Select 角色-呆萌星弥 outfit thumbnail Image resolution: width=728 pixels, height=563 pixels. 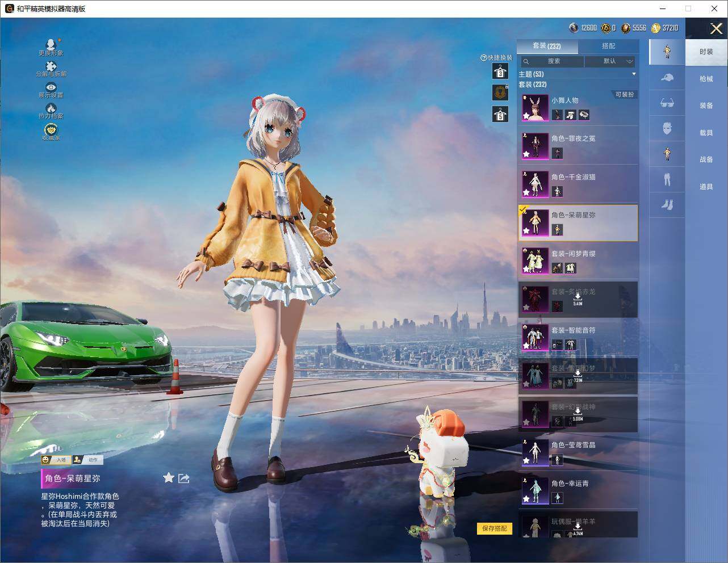click(x=535, y=222)
